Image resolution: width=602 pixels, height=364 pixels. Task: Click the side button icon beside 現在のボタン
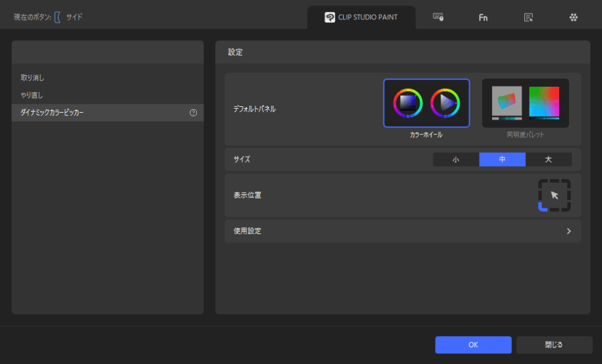point(58,18)
